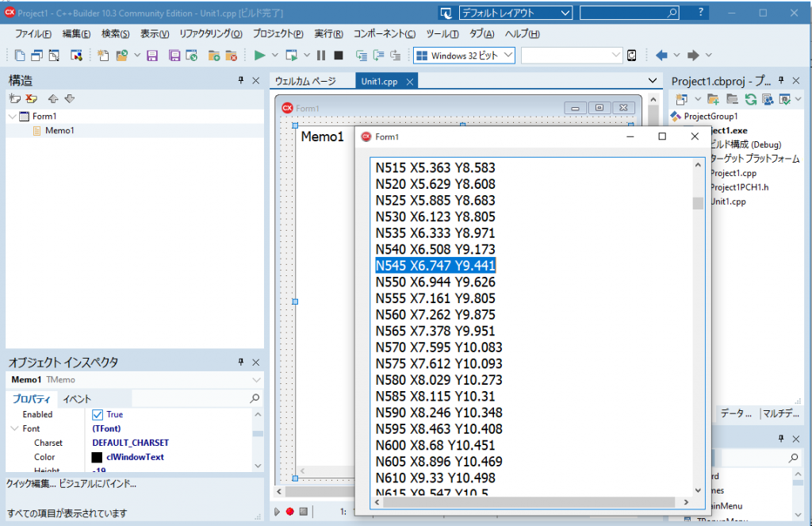
Task: Toggle the Enabled property checkbox for Memo1
Action: 97,414
